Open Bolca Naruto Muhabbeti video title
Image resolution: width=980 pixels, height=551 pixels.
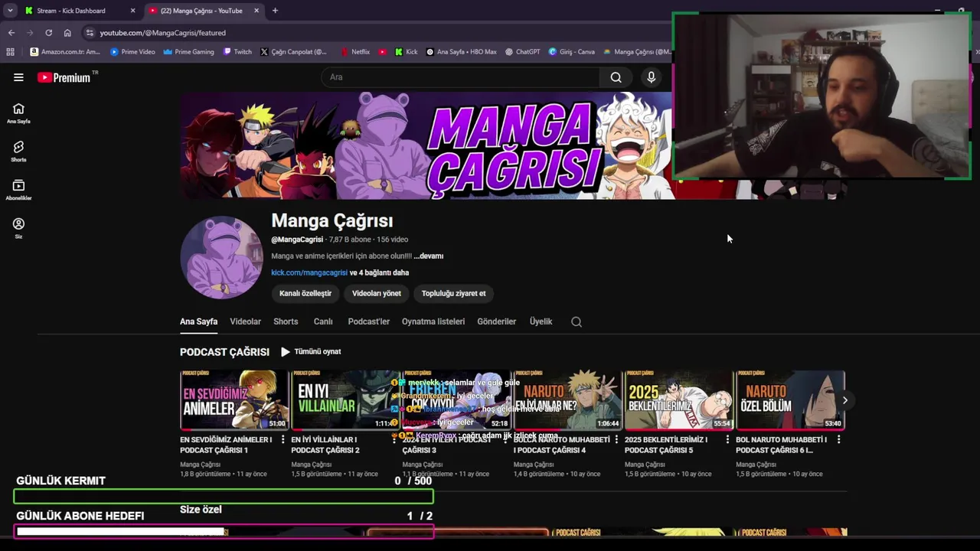(x=562, y=445)
